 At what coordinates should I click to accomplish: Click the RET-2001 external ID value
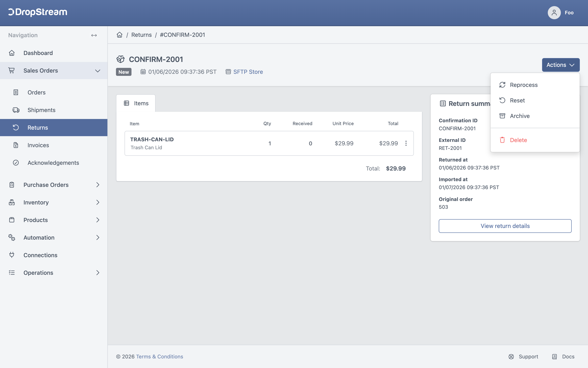[450, 148]
